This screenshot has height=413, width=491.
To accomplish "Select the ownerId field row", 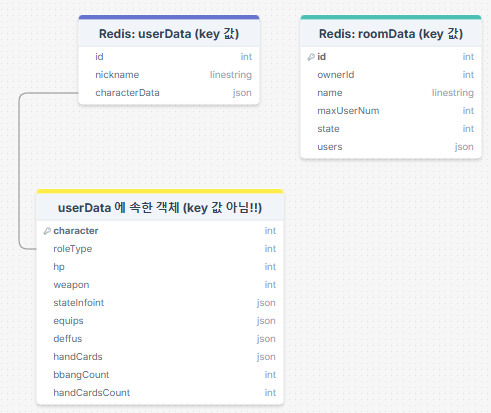I will pyautogui.click(x=391, y=75).
